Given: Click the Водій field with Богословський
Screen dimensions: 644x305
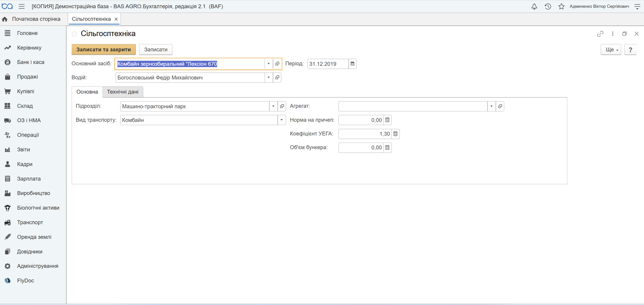Looking at the screenshot, I should pos(190,77).
